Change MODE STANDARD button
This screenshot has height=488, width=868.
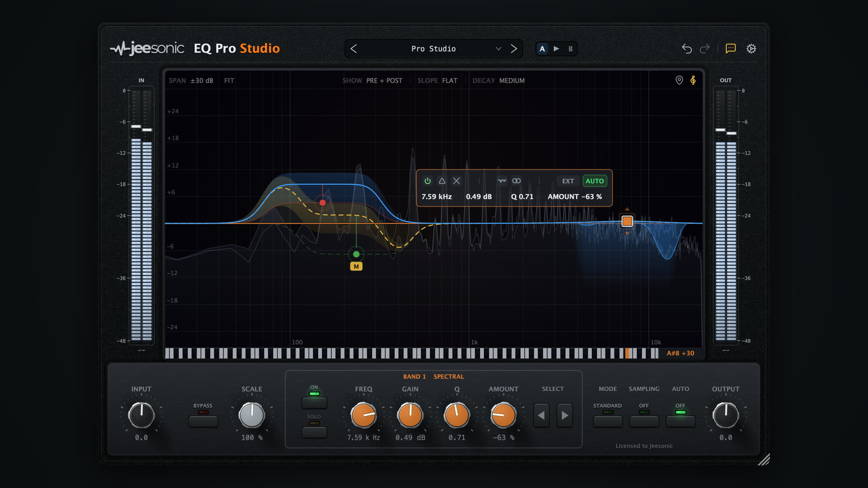tap(608, 422)
